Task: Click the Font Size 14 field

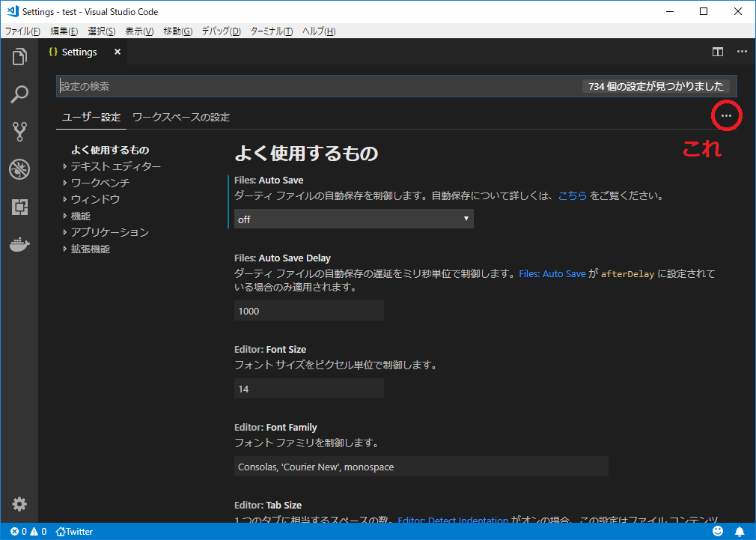Action: click(308, 389)
